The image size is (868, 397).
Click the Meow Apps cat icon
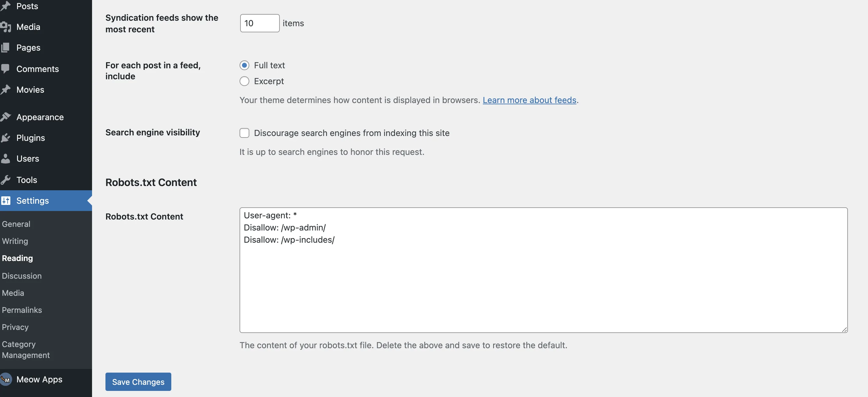click(x=6, y=379)
